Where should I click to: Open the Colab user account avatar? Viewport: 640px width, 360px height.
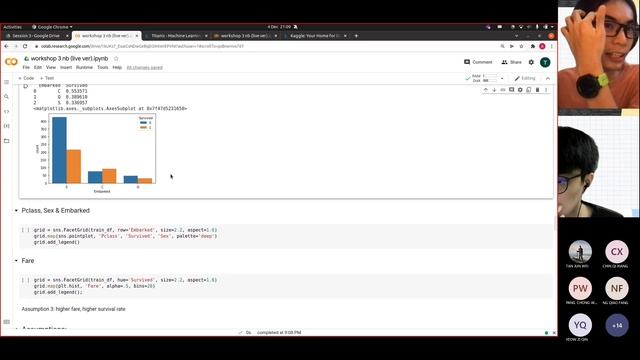(x=545, y=62)
